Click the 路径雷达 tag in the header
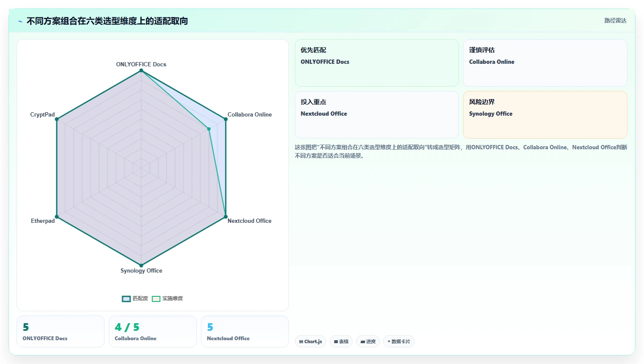The image size is (644, 364). pyautogui.click(x=615, y=20)
